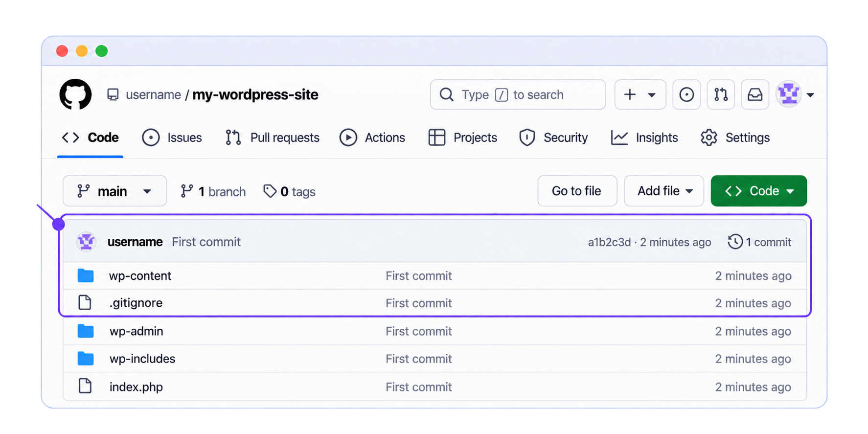The height and width of the screenshot is (434, 868).
Task: Expand the profile menu caret beside avatar
Action: (x=810, y=95)
